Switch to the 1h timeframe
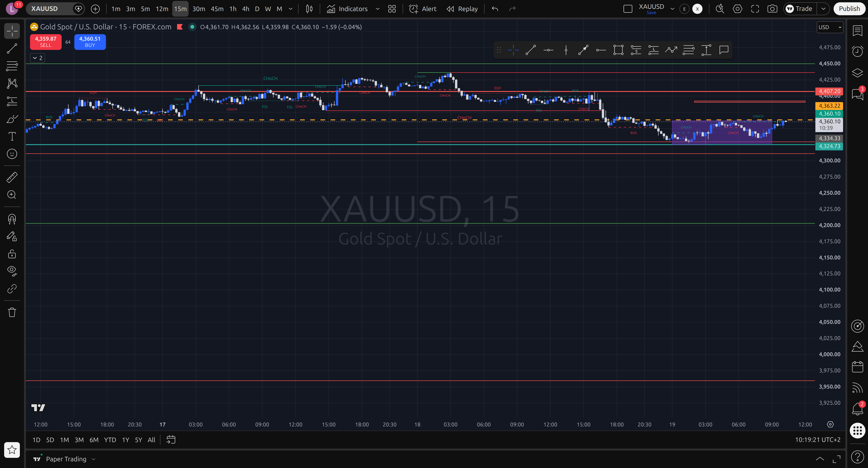This screenshot has height=468, width=868. click(233, 9)
